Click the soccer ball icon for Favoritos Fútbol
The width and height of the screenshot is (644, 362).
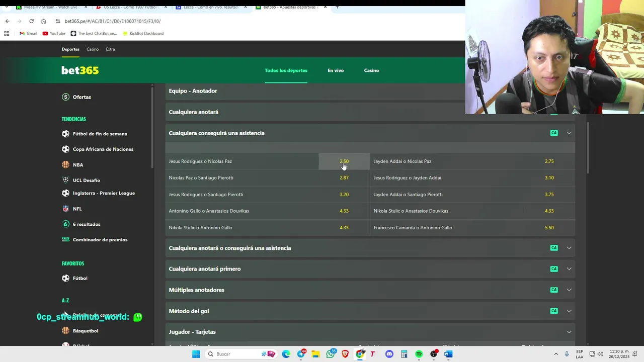coord(65,278)
